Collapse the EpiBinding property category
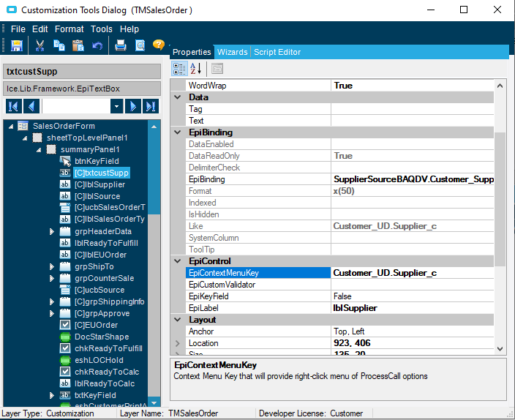 tap(178, 132)
